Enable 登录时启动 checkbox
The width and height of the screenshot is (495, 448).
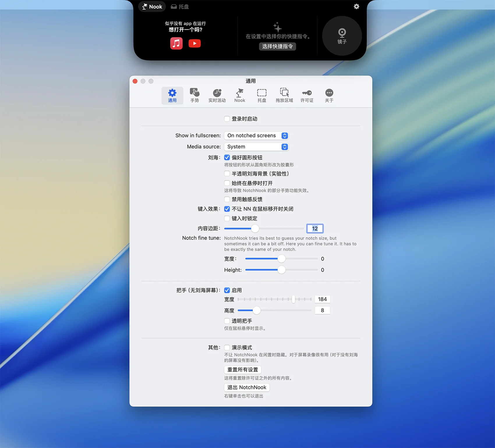pos(227,119)
